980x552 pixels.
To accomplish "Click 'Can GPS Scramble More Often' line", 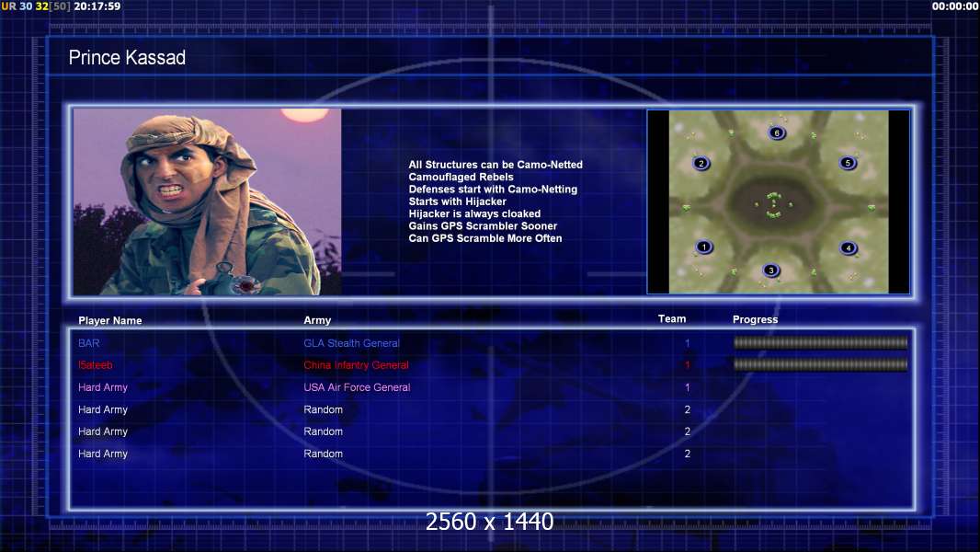I will click(485, 238).
